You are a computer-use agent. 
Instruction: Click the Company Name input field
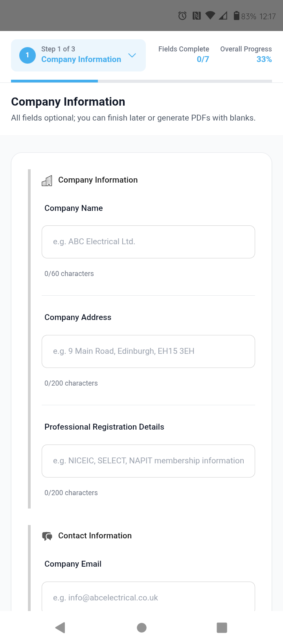pyautogui.click(x=148, y=241)
